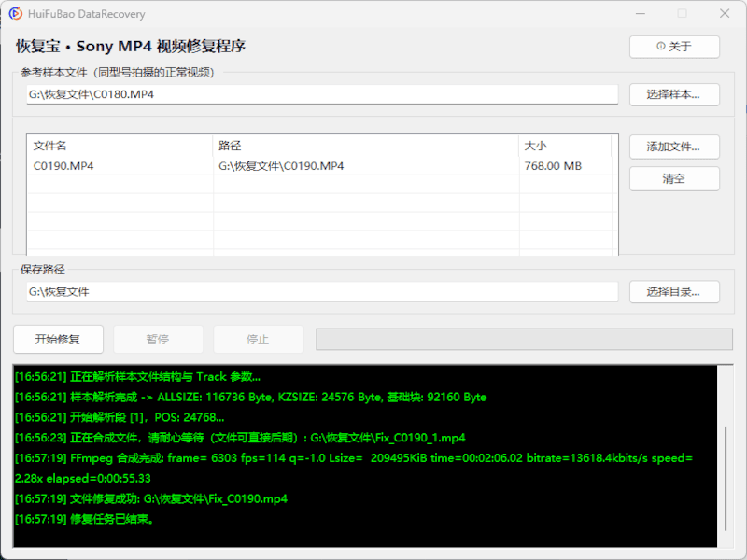Image resolution: width=747 pixels, height=560 pixels.
Task: Click the 参考样本文件 group label
Action: (118, 73)
